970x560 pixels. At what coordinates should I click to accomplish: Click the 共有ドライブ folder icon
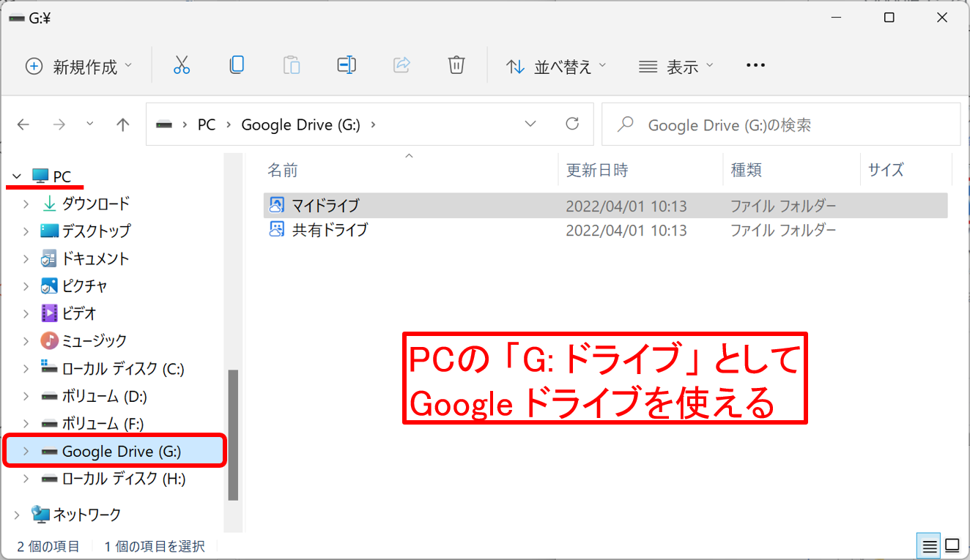pyautogui.click(x=276, y=230)
